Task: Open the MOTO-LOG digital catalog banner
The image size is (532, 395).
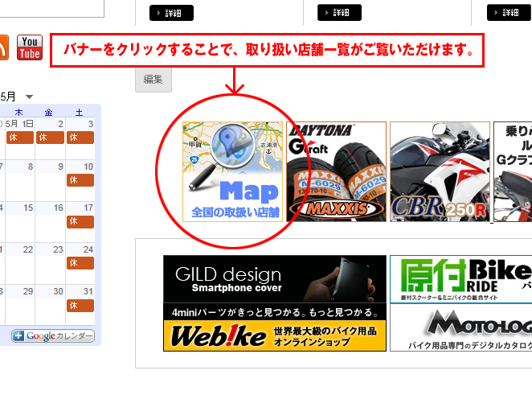Action: [461, 327]
